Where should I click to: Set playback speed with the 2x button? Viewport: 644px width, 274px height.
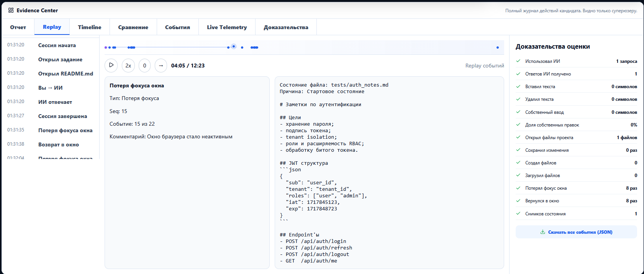coord(128,66)
